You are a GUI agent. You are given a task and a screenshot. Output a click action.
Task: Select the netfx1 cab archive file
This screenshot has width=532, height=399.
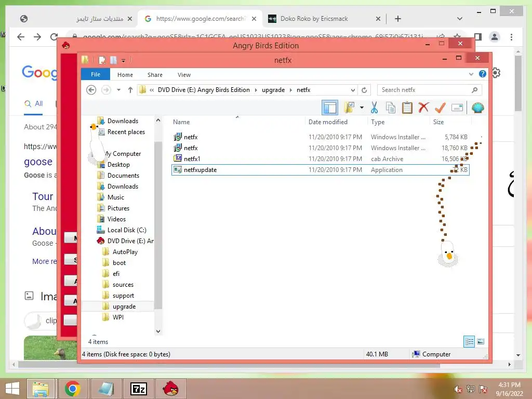[x=320, y=159]
